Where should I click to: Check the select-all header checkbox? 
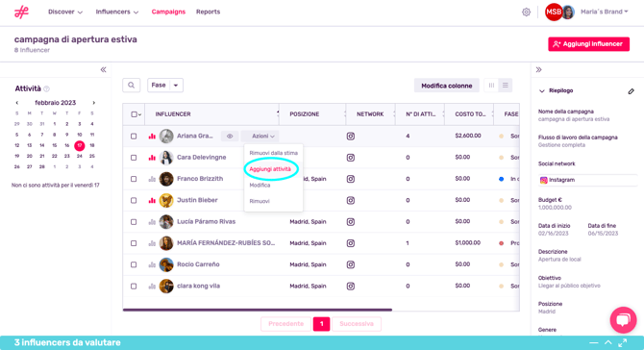134,114
